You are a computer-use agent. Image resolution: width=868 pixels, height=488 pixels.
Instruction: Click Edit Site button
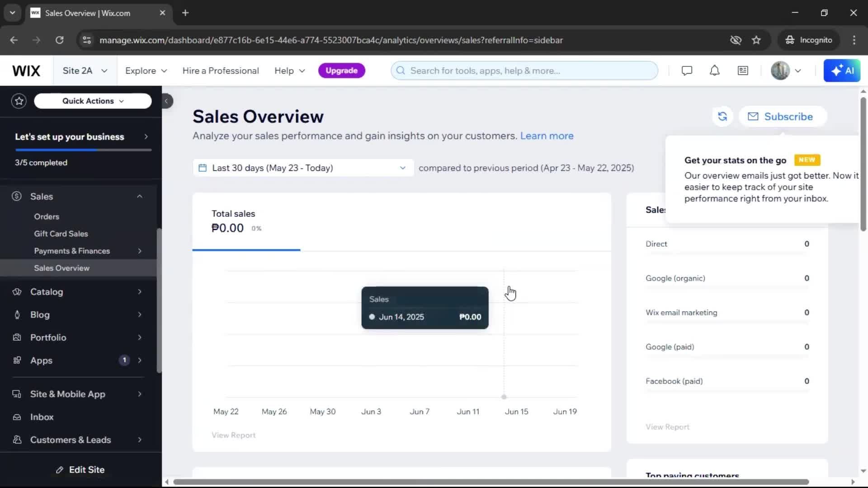pyautogui.click(x=80, y=470)
